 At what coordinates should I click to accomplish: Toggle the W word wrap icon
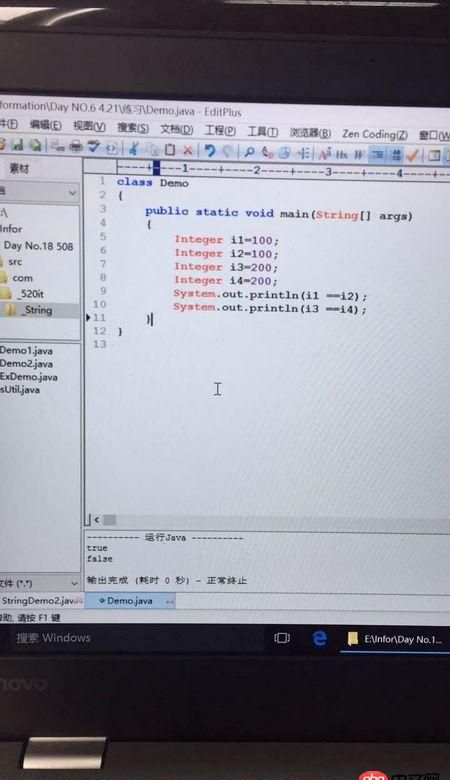tap(359, 155)
